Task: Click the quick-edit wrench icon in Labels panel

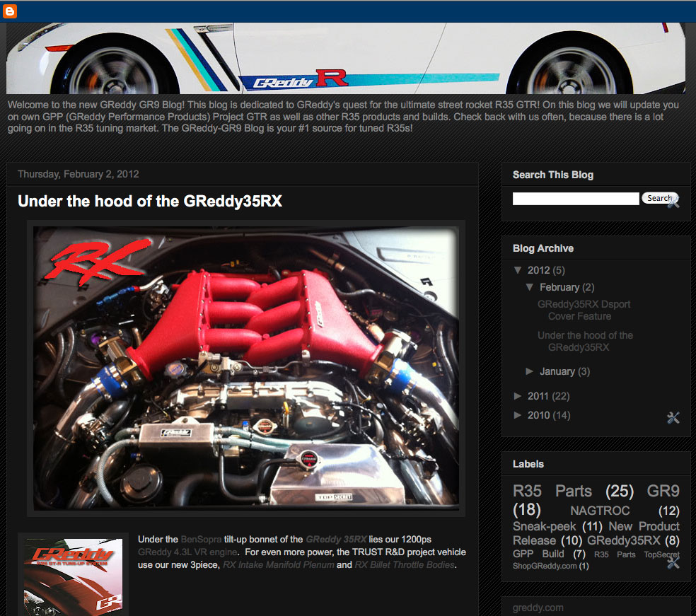Action: coord(673,562)
